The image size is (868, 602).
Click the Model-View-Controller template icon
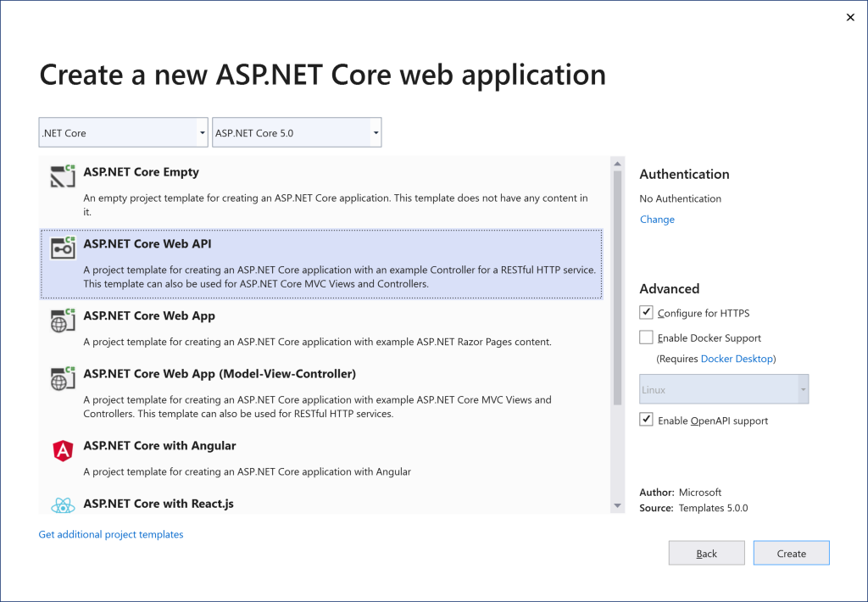point(63,378)
